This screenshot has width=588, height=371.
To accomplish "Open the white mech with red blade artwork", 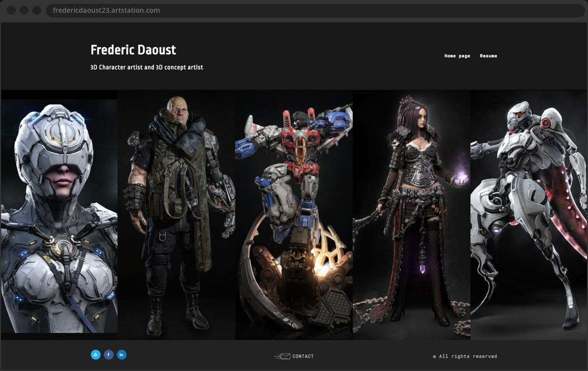I will coord(529,215).
